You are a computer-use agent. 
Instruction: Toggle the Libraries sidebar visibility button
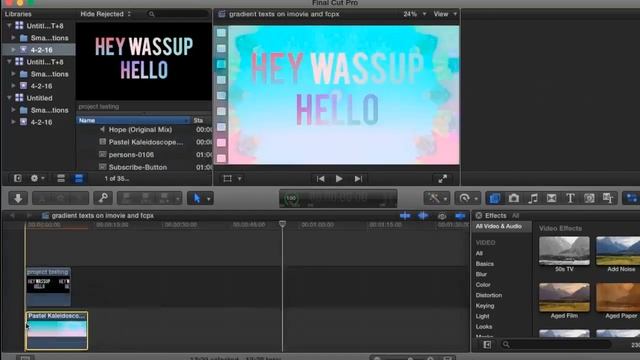pos(18,178)
